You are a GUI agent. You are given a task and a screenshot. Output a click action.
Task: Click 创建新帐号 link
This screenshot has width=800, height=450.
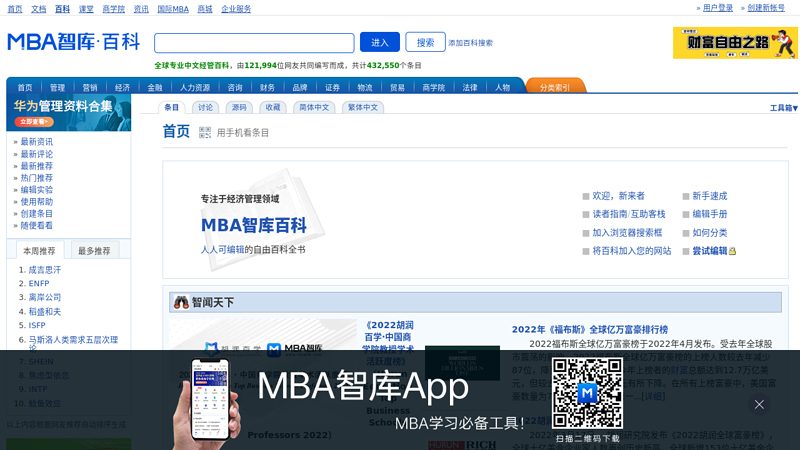[766, 8]
